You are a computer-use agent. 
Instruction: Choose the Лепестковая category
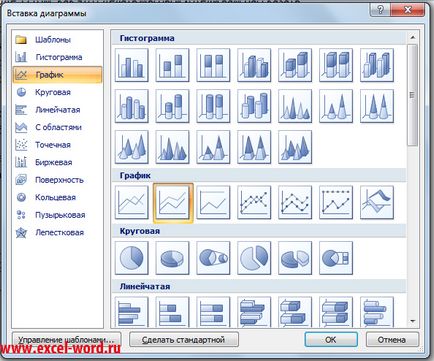click(57, 233)
